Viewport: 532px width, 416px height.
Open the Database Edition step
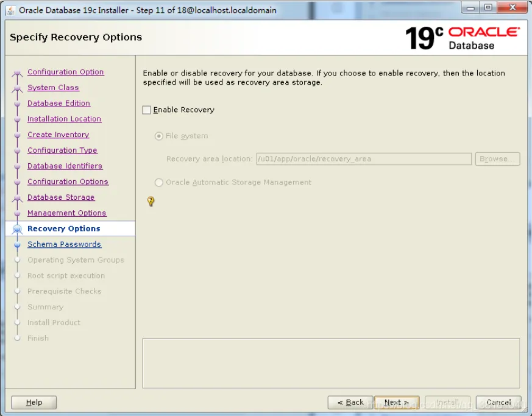59,103
